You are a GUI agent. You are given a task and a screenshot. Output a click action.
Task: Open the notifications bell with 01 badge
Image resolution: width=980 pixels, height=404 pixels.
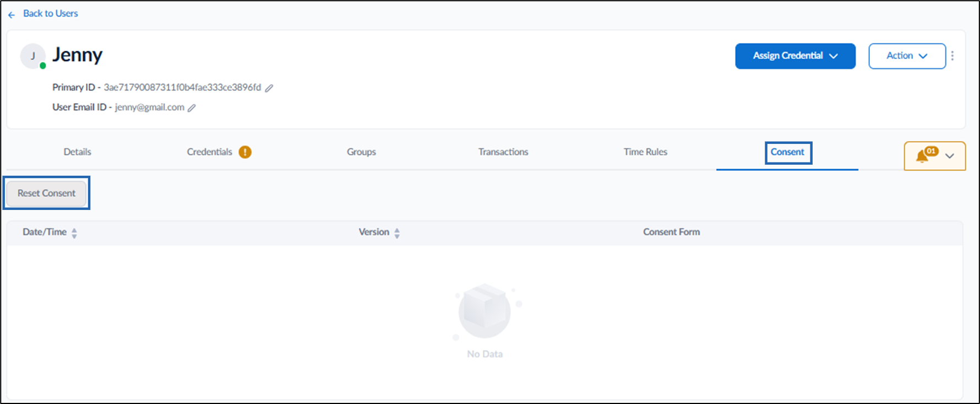pos(927,155)
